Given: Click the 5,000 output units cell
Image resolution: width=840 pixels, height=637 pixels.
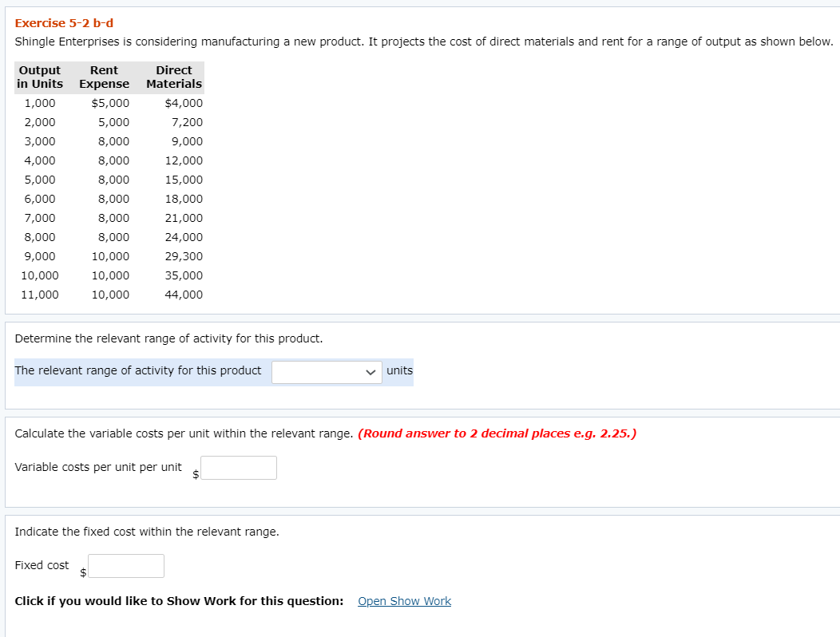Looking at the screenshot, I should (x=40, y=180).
